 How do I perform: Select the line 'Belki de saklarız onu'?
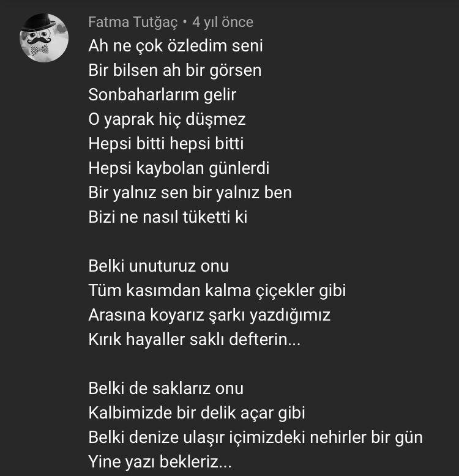pos(166,389)
